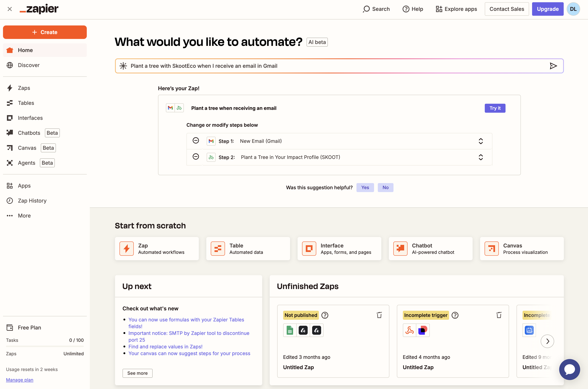Image resolution: width=588 pixels, height=389 pixels.
Task: Start a Zap from scratch
Action: (x=157, y=249)
